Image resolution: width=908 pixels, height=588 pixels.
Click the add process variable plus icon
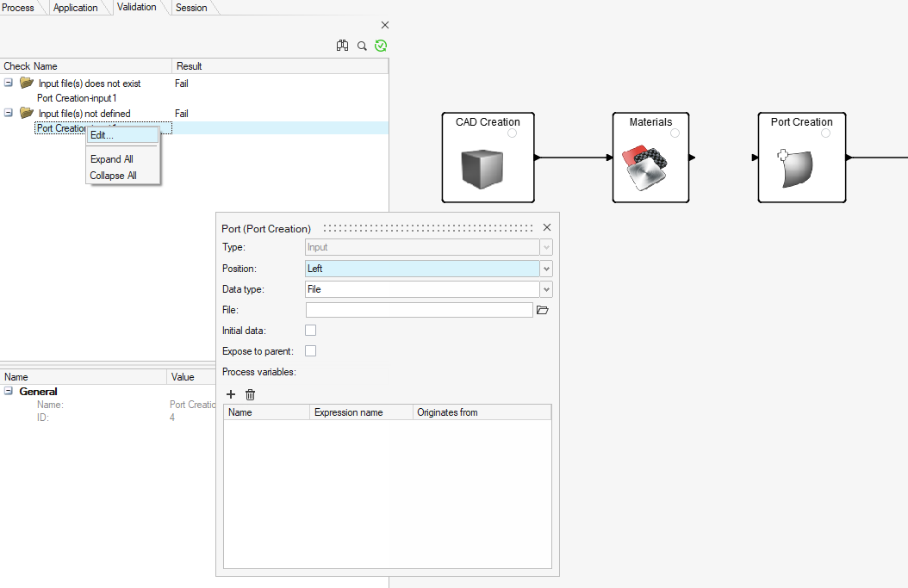231,394
